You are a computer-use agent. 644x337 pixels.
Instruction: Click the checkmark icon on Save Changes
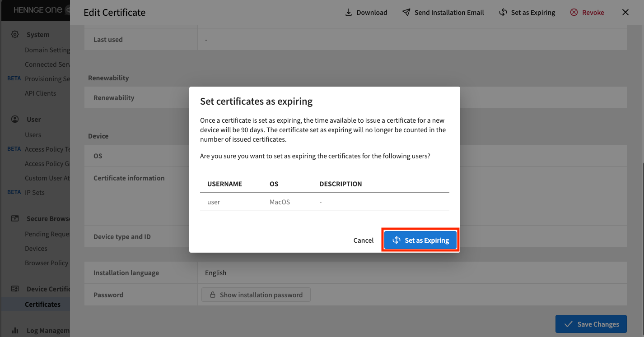[569, 324]
